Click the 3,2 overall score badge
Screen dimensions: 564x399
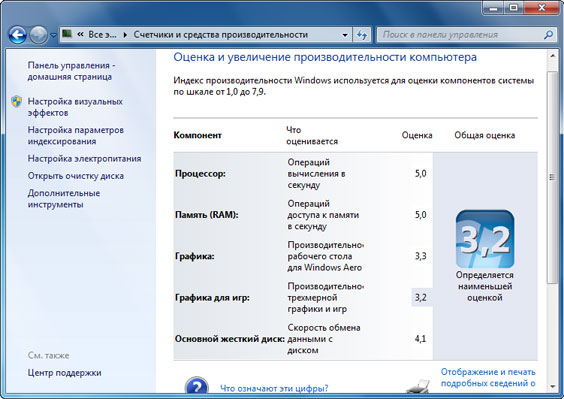[x=485, y=239]
